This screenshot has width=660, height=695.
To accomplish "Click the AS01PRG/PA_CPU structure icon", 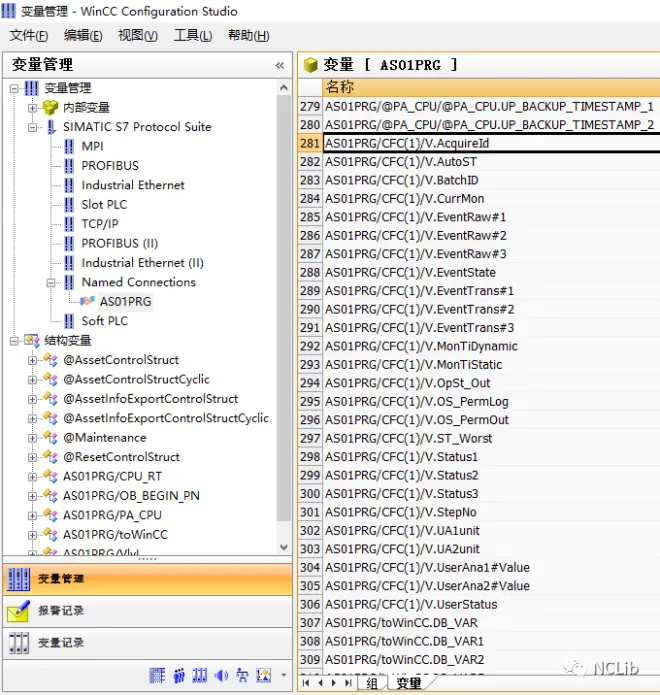I will (x=51, y=515).
